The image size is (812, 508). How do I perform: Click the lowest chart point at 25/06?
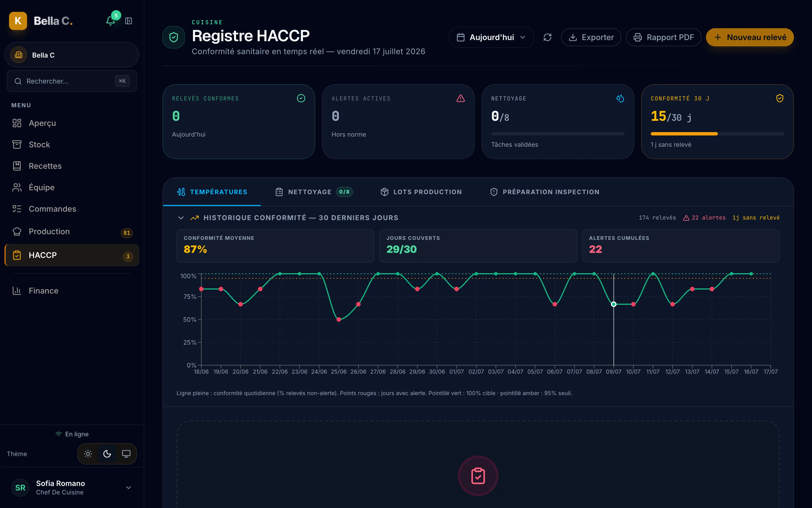(x=339, y=319)
